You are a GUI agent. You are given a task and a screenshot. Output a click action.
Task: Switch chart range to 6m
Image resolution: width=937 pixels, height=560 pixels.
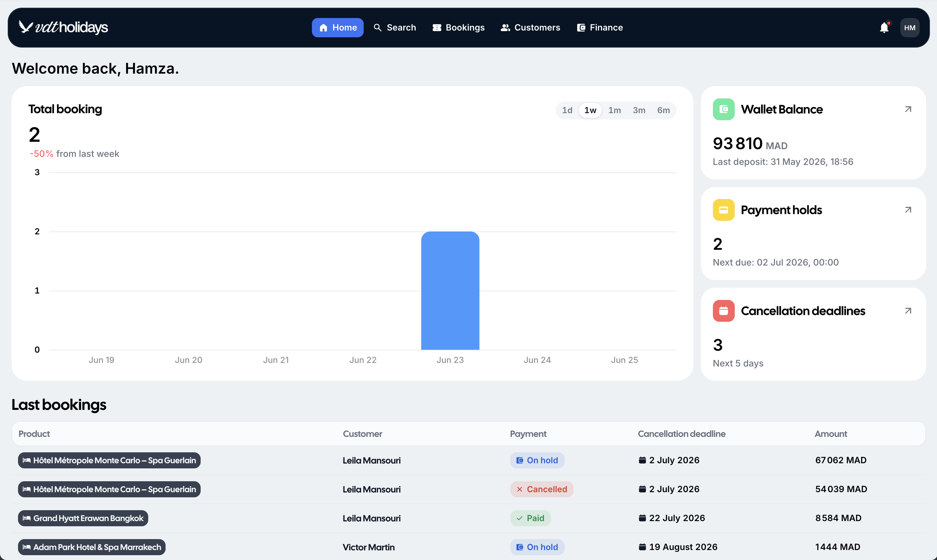pos(663,110)
